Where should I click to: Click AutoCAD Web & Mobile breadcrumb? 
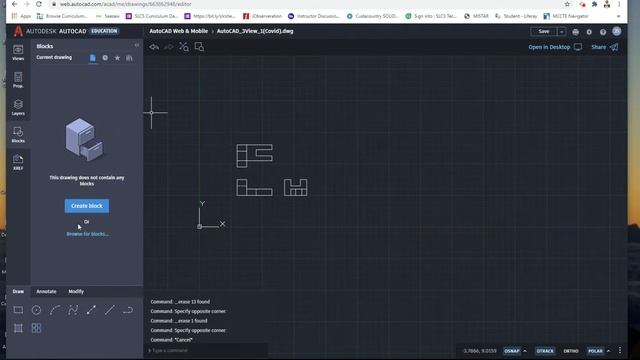click(178, 31)
